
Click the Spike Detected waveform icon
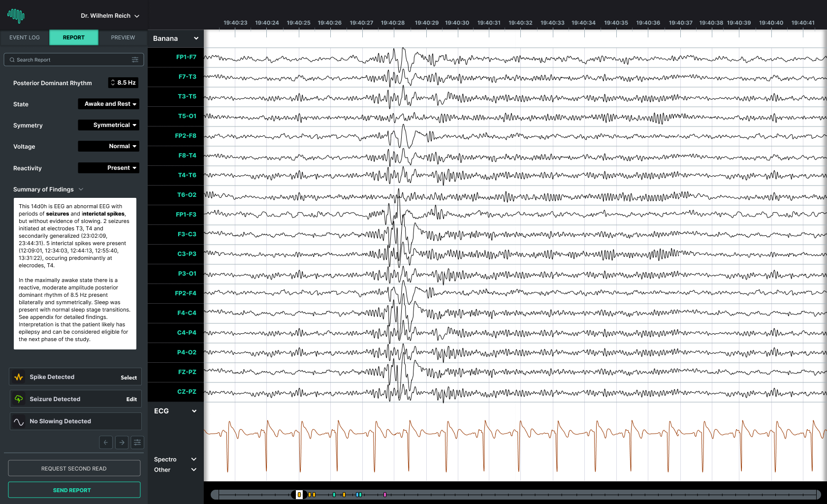[19, 377]
